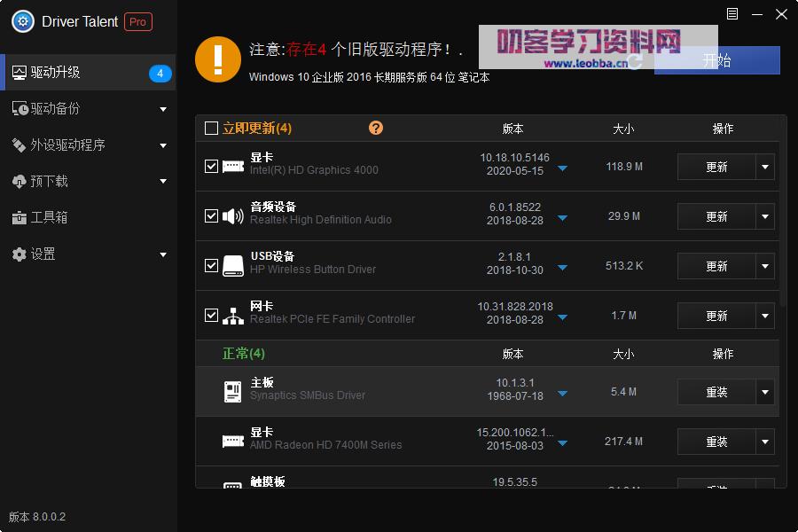The width and height of the screenshot is (798, 532).
Task: Click the orange exclamation warning icon
Action: [x=218, y=59]
